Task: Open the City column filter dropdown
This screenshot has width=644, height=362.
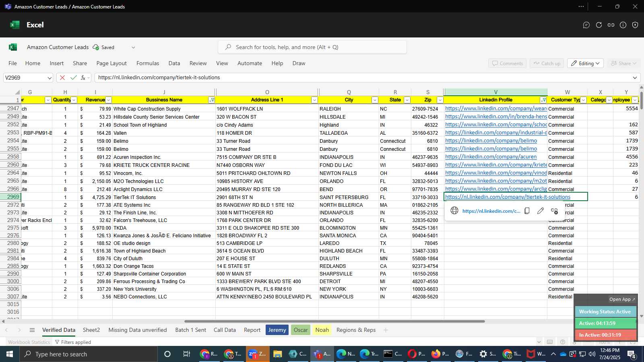Action: (375, 100)
